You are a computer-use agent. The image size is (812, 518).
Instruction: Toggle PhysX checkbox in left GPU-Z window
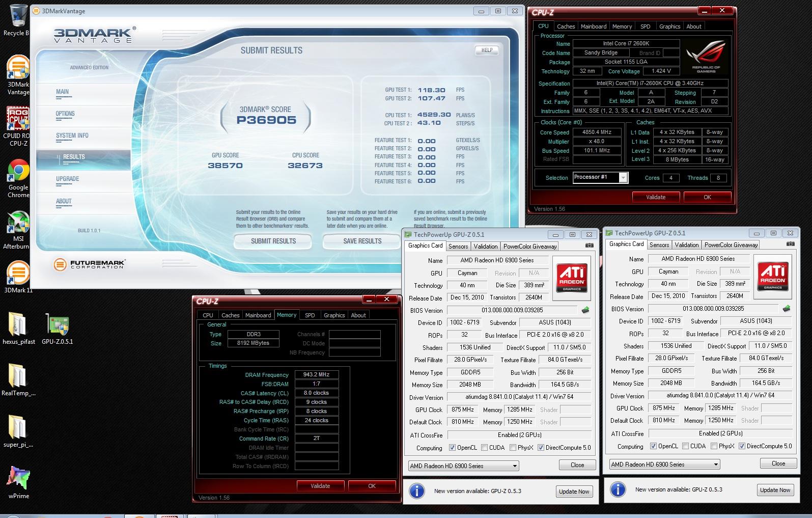tap(513, 448)
